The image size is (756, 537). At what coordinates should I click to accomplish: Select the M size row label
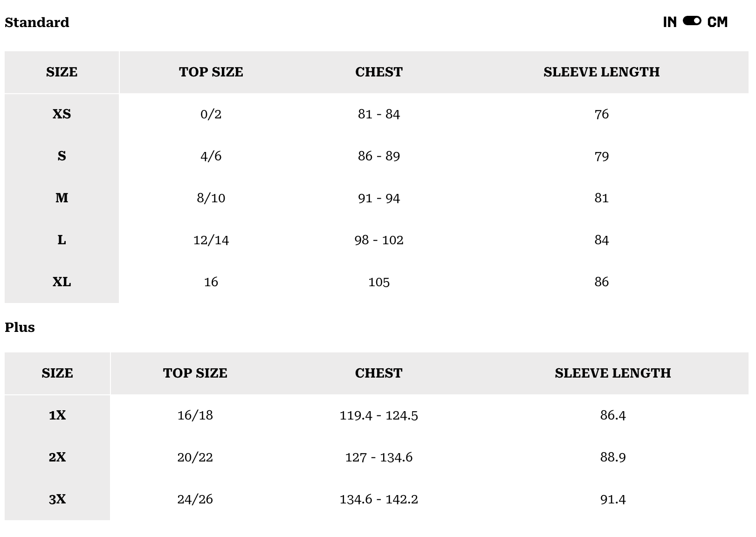click(62, 198)
